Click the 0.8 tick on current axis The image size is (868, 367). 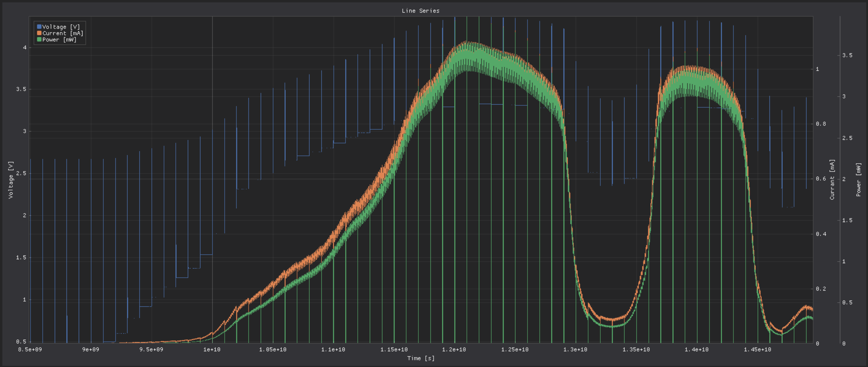(821, 124)
